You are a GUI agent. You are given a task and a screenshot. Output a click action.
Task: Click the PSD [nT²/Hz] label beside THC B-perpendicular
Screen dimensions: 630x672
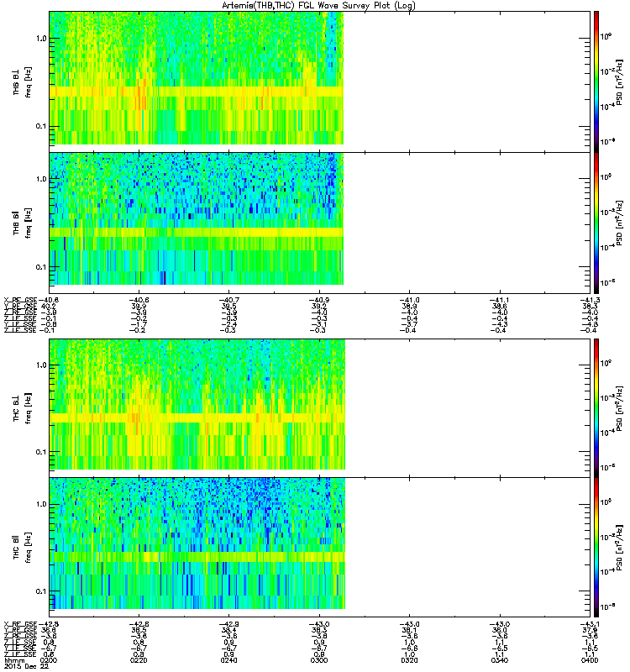click(619, 408)
